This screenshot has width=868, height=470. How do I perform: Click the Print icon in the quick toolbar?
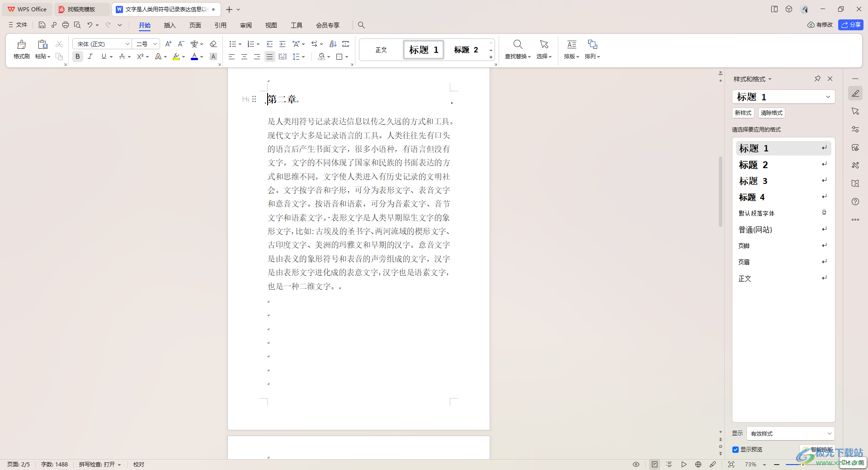pos(66,25)
